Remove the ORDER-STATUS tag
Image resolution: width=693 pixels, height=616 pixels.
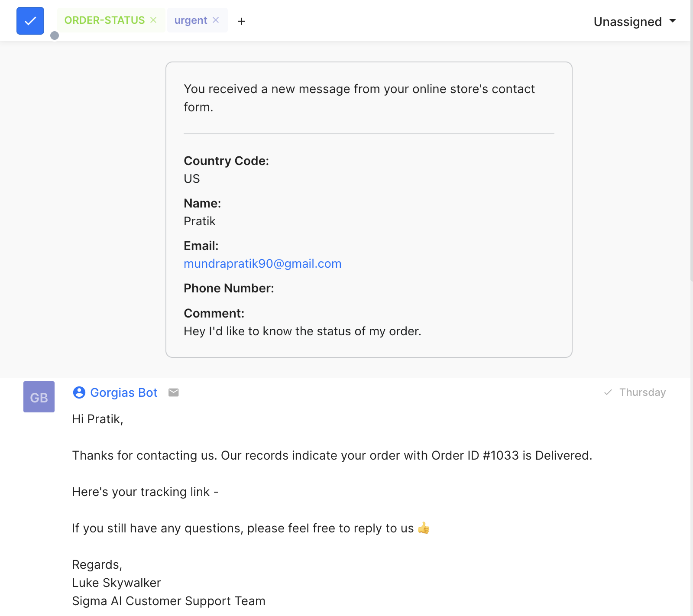coord(153,20)
